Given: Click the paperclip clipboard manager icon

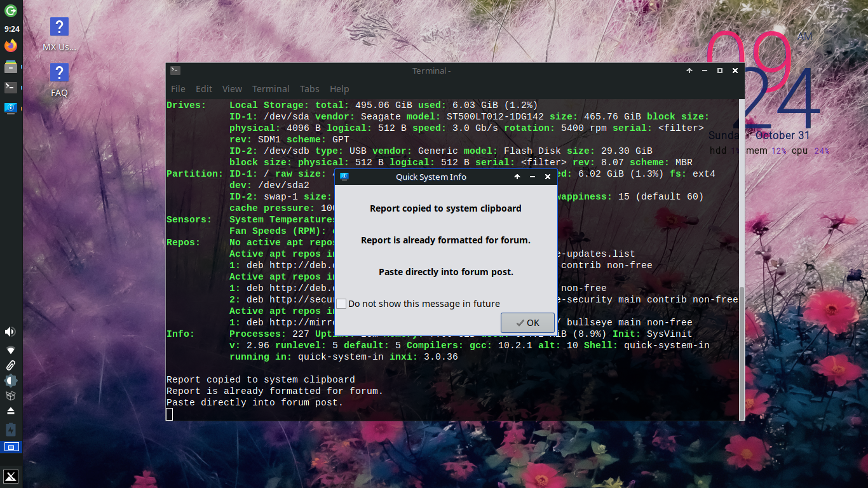Looking at the screenshot, I should 11,365.
